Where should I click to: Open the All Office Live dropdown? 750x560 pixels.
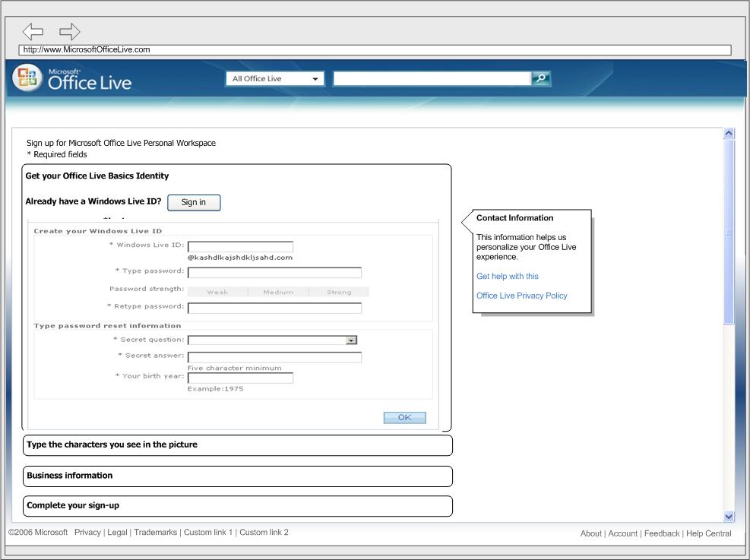[x=275, y=79]
